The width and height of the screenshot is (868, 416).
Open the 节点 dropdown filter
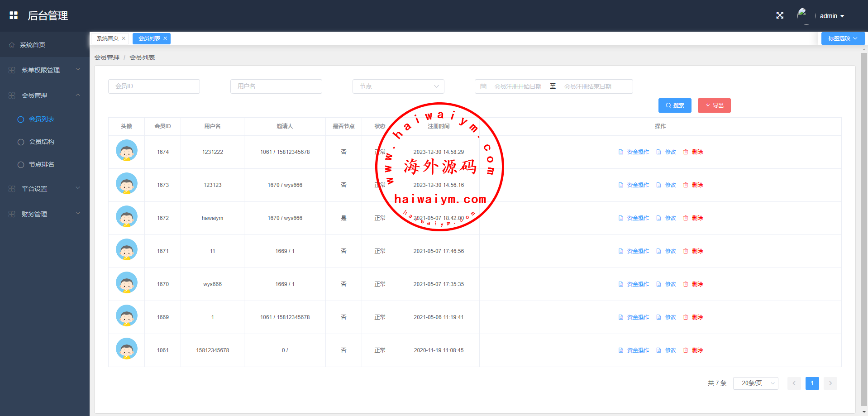[x=398, y=86]
